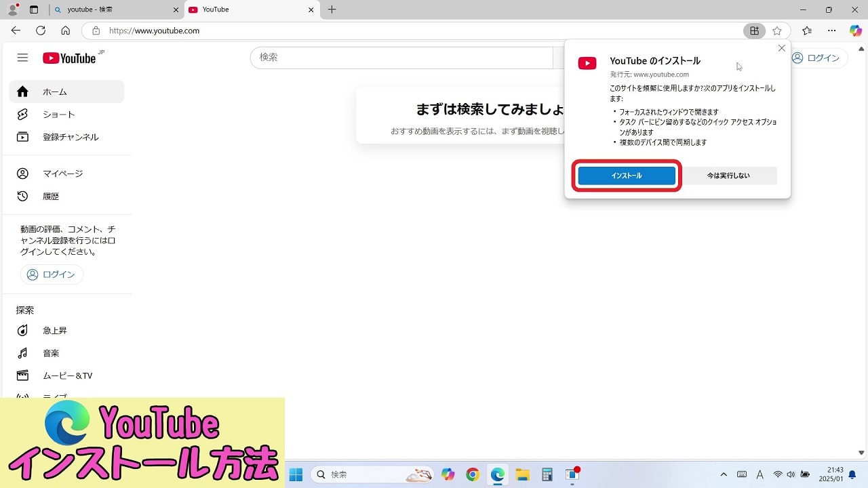Image resolution: width=868 pixels, height=488 pixels.
Task: Click the browser back arrow
Action: pos(16,30)
